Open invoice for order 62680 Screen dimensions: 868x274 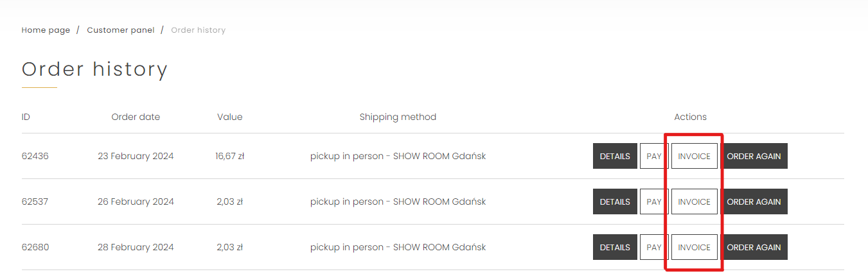pos(695,247)
